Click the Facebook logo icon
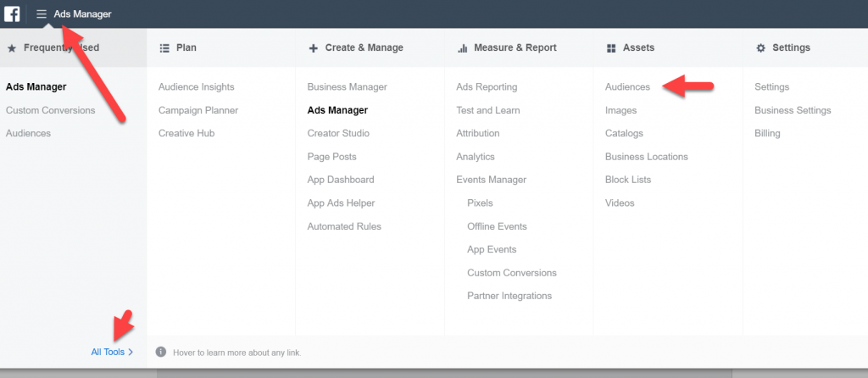This screenshot has height=378, width=868. [x=12, y=14]
